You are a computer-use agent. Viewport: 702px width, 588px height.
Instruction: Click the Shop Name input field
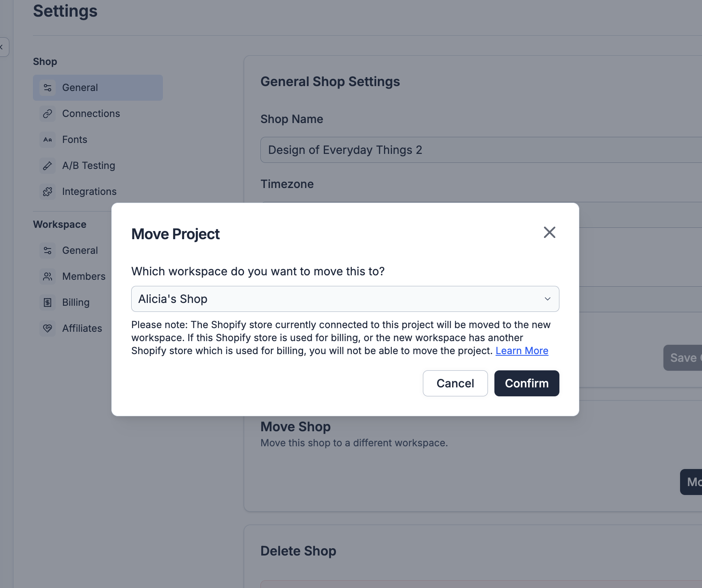[x=479, y=150]
